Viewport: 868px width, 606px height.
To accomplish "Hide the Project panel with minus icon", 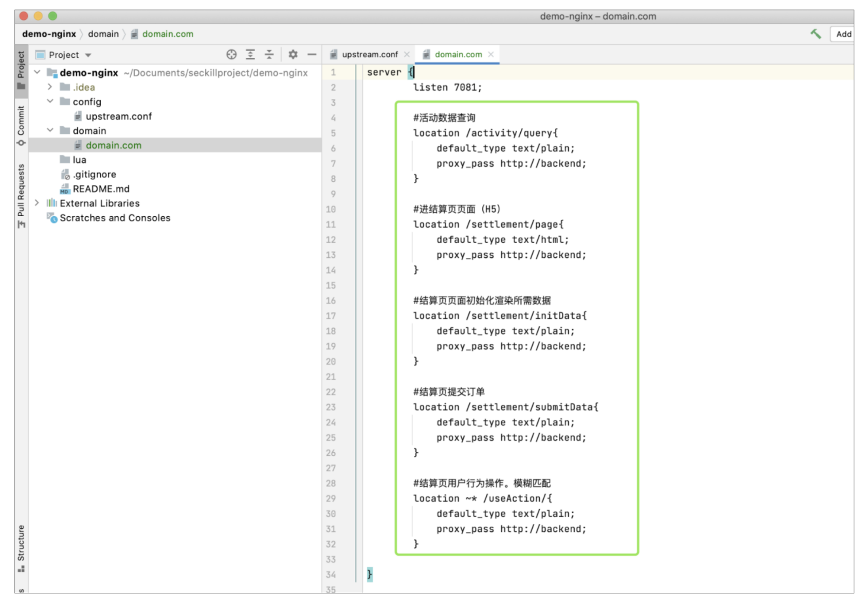I will coord(312,55).
